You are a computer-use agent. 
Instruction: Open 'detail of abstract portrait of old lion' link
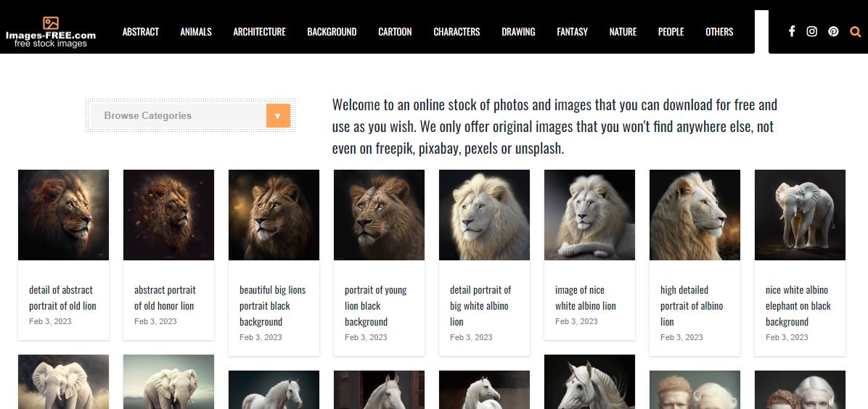(x=62, y=298)
